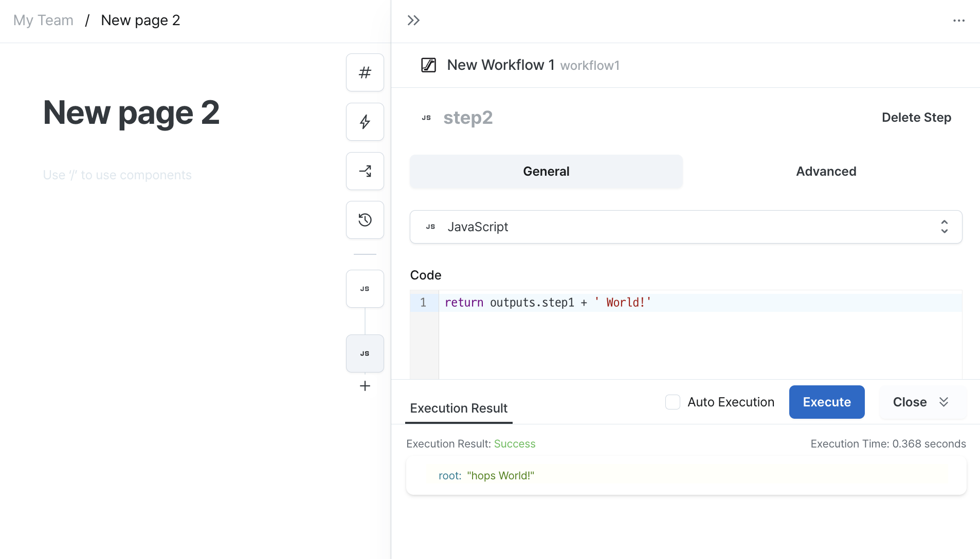Collapse result panel with Close button
The image size is (980, 559).
922,402
